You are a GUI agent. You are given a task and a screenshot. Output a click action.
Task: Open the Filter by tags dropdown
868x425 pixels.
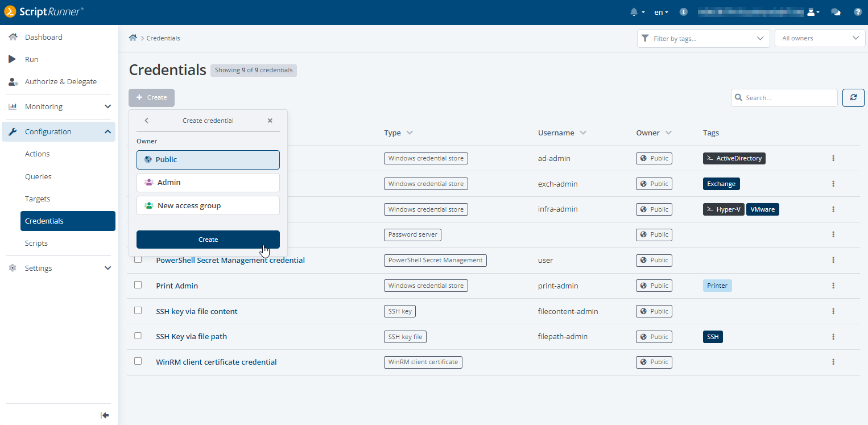[x=703, y=39]
